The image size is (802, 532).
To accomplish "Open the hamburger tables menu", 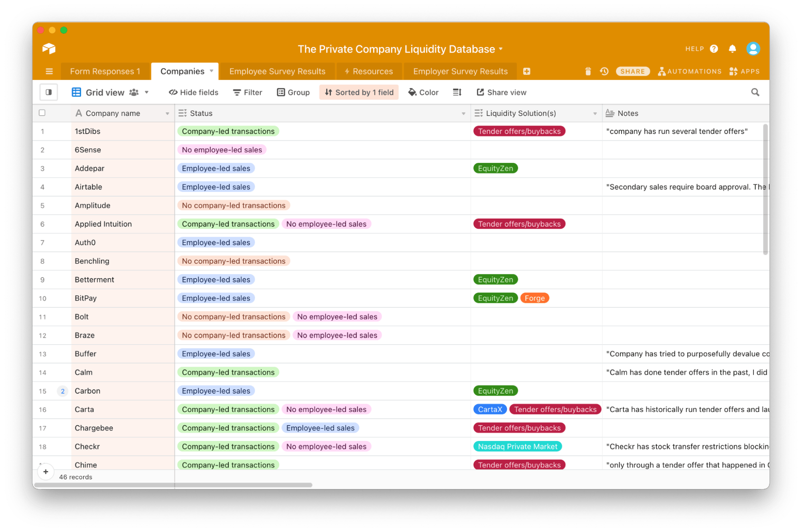I will 49,71.
